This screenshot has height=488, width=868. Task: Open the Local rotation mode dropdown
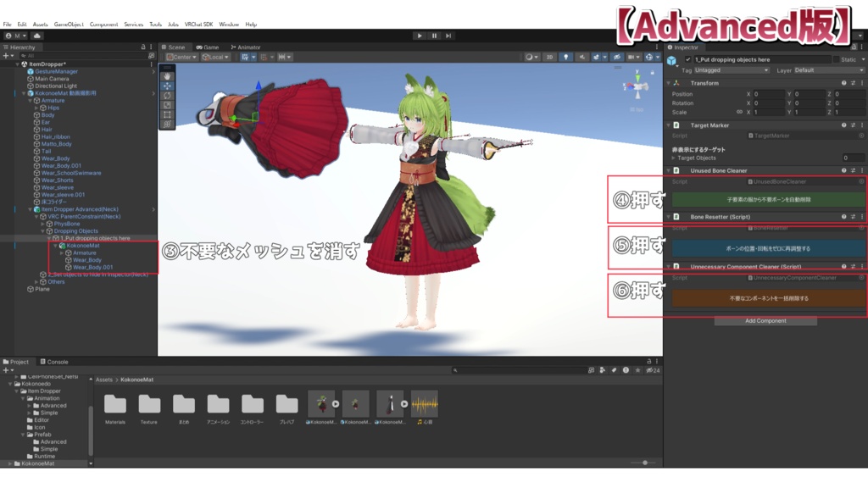coord(215,57)
